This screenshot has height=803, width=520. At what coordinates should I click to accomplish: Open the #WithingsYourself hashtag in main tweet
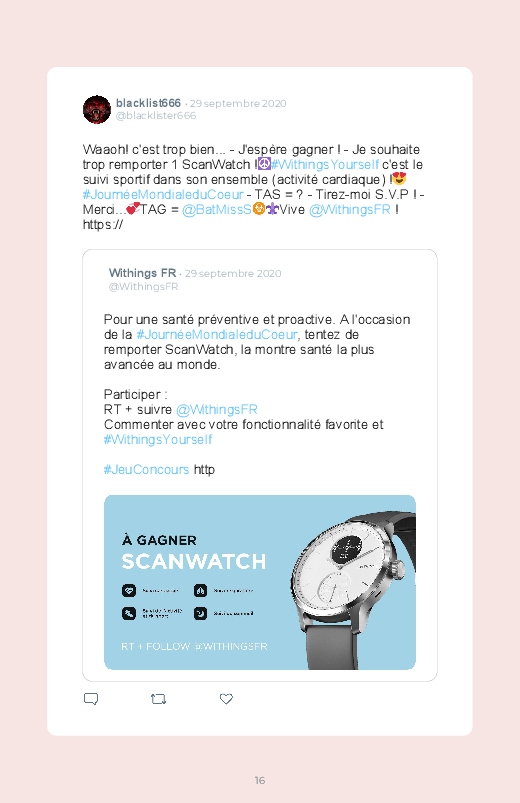(325, 165)
